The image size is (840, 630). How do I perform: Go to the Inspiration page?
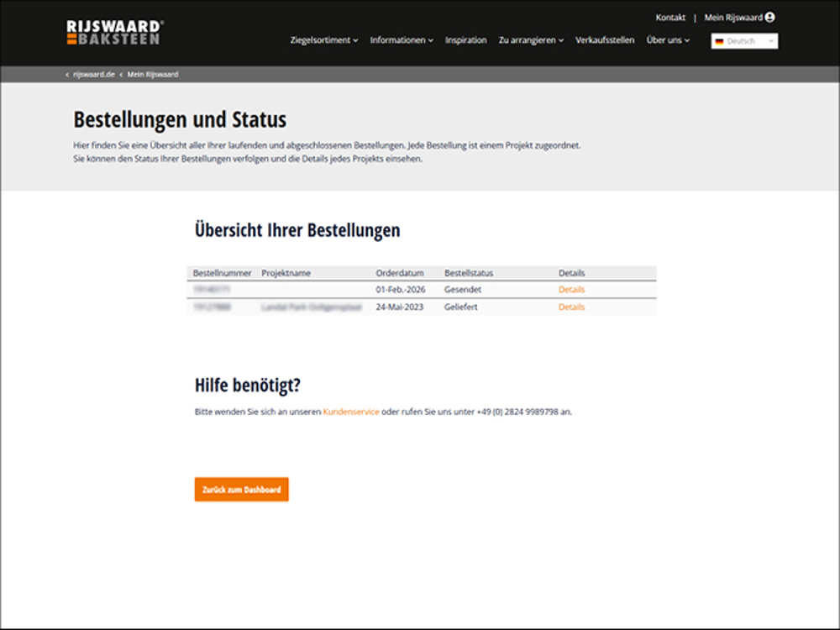pyautogui.click(x=465, y=40)
